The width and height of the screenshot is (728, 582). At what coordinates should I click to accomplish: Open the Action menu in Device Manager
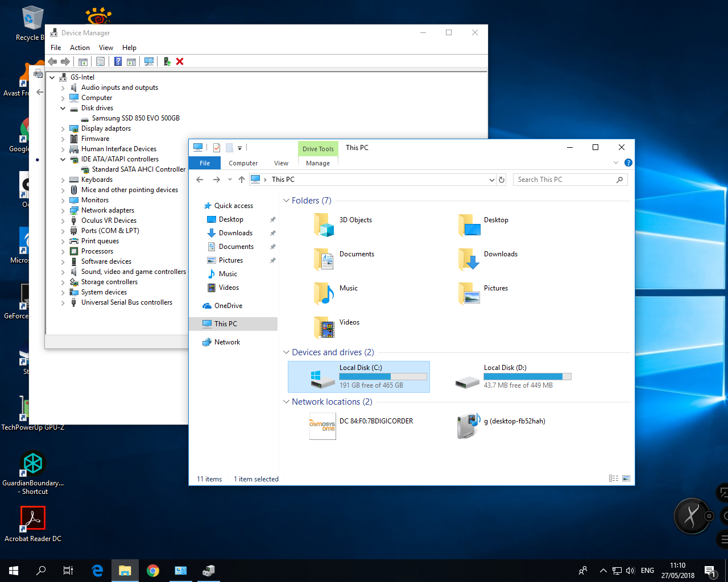[x=80, y=48]
